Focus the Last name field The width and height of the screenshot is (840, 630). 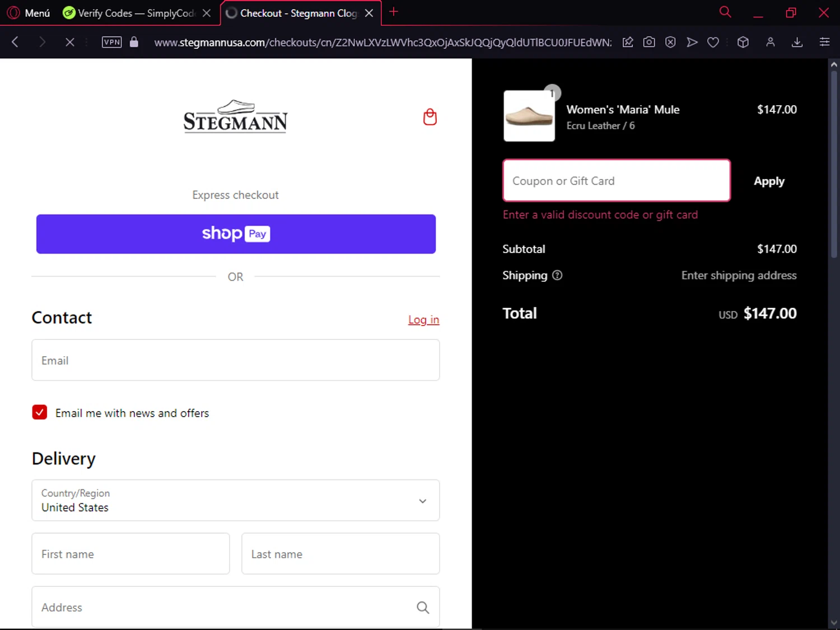click(x=340, y=553)
